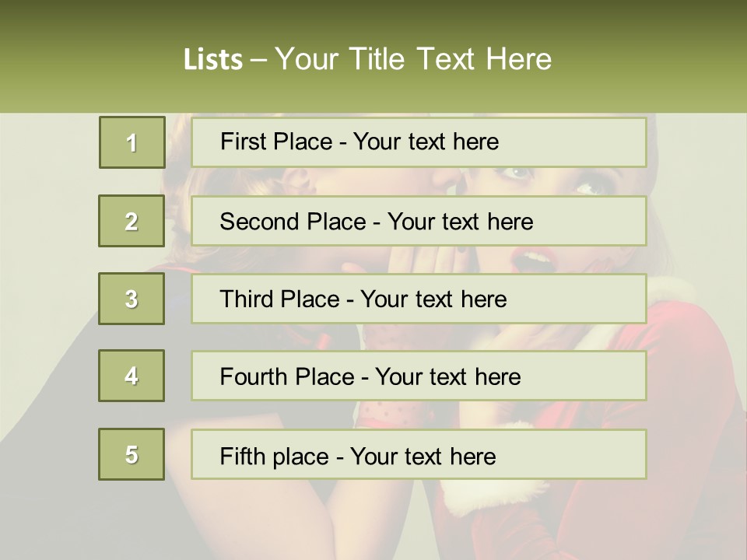
Task: Click the words Fourth Place
Action: click(287, 376)
